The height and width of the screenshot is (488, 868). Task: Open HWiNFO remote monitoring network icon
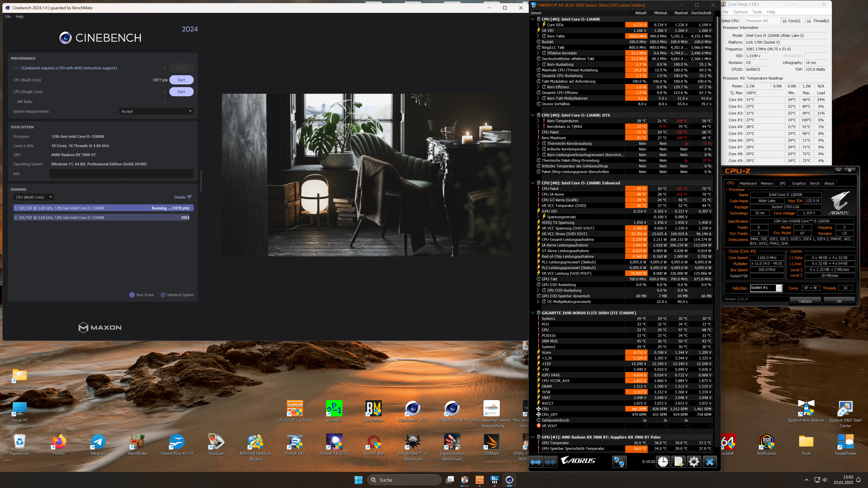pyautogui.click(x=619, y=462)
